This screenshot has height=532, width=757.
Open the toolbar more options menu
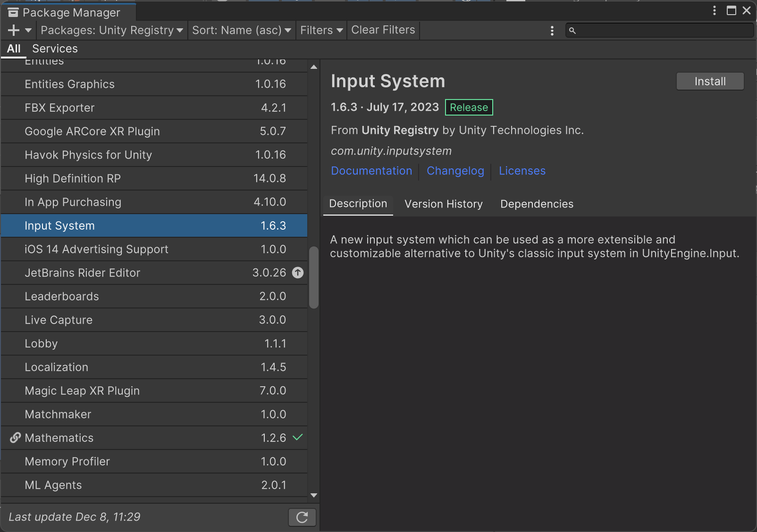pyautogui.click(x=552, y=31)
